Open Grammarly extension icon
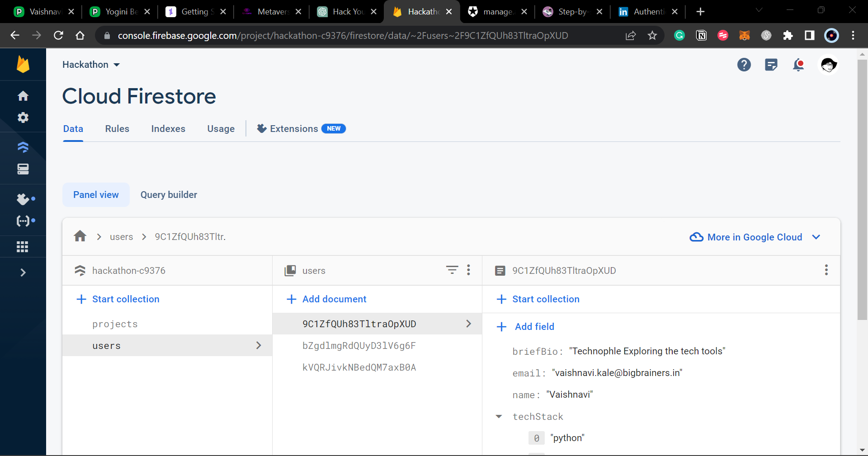The height and width of the screenshot is (456, 868). click(x=679, y=35)
